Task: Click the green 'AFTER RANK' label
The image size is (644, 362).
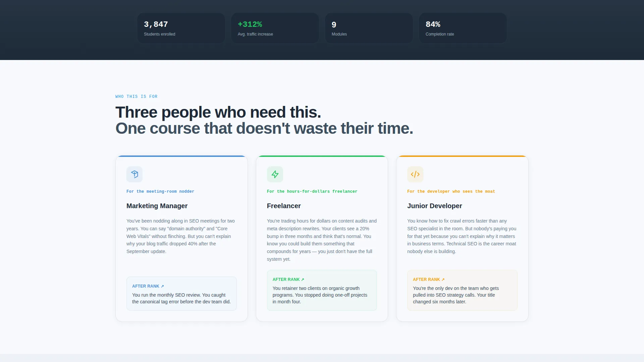Action: (286, 280)
